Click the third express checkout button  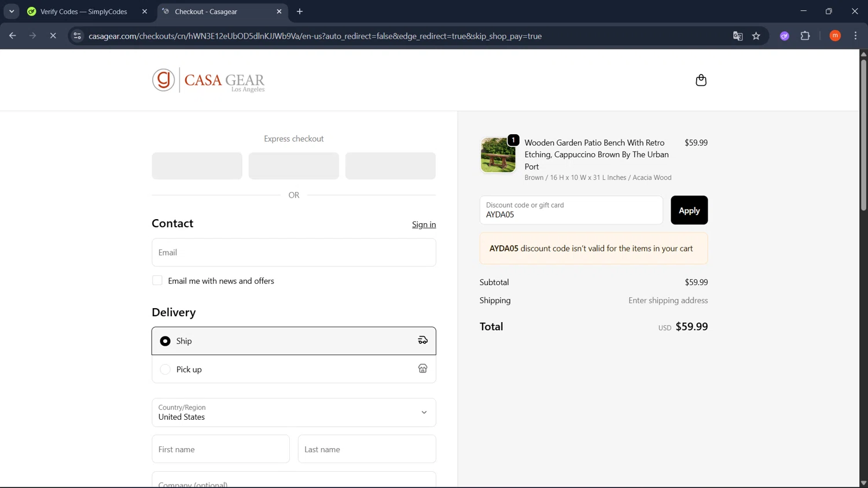point(391,166)
